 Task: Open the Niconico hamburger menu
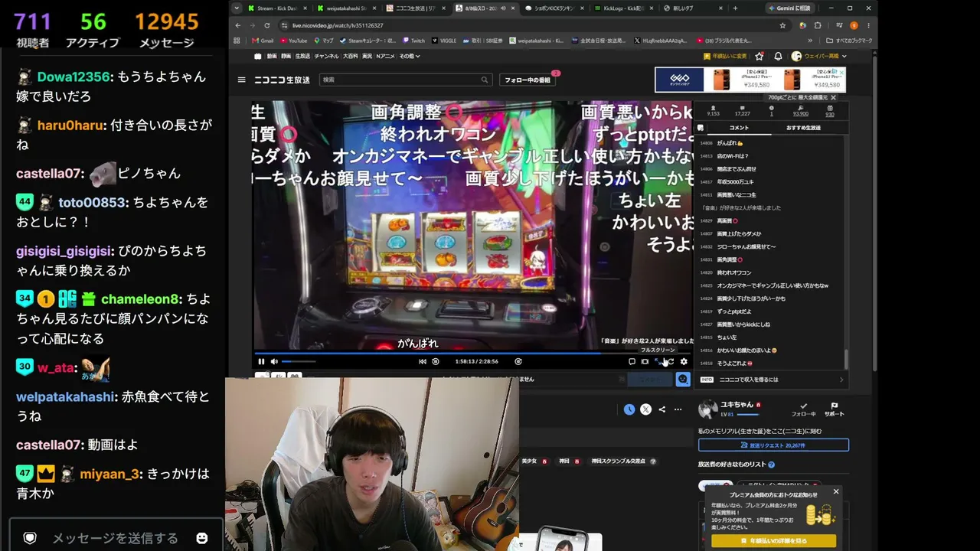coord(242,80)
